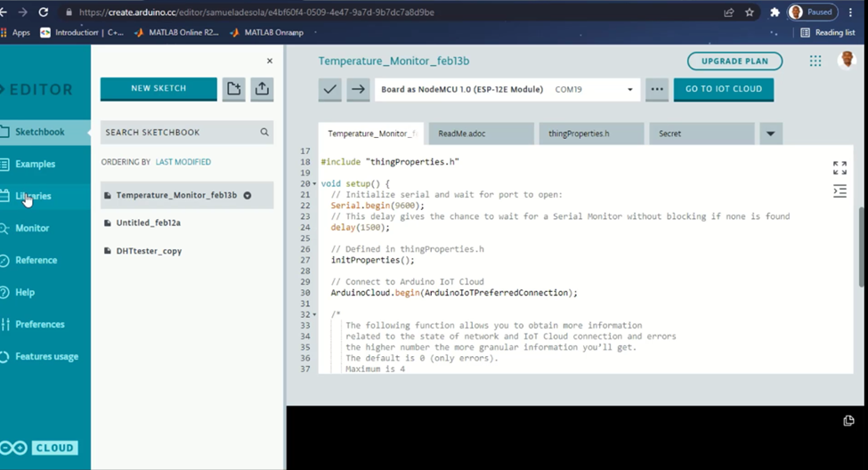The height and width of the screenshot is (470, 868).
Task: Click the NEW SKETCH button
Action: point(158,89)
